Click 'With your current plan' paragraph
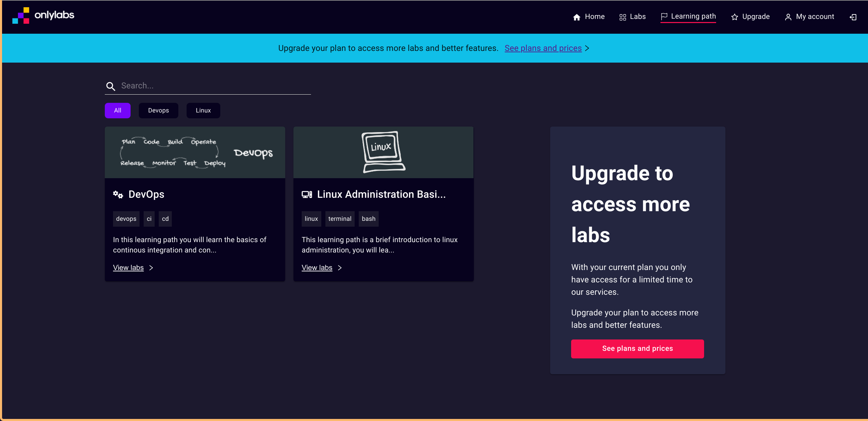 tap(632, 280)
